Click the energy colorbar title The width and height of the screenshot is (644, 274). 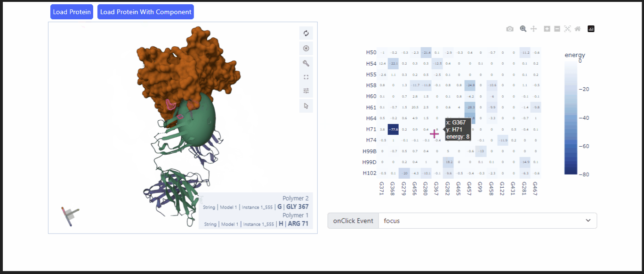click(575, 55)
